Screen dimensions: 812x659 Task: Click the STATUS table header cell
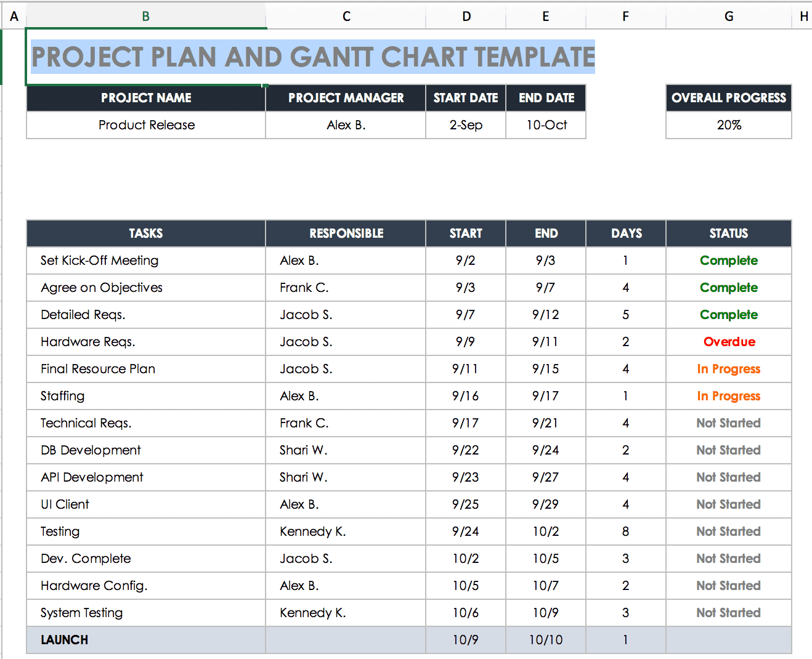coord(729,233)
